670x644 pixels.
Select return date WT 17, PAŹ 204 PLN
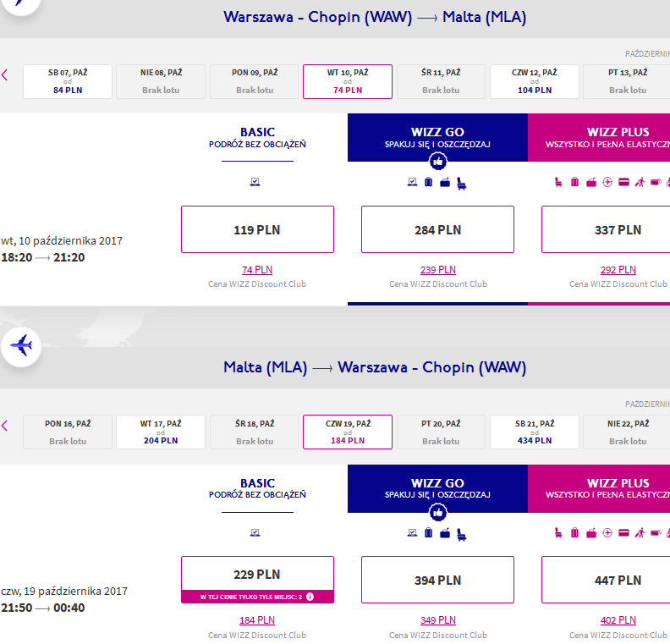coord(161,432)
